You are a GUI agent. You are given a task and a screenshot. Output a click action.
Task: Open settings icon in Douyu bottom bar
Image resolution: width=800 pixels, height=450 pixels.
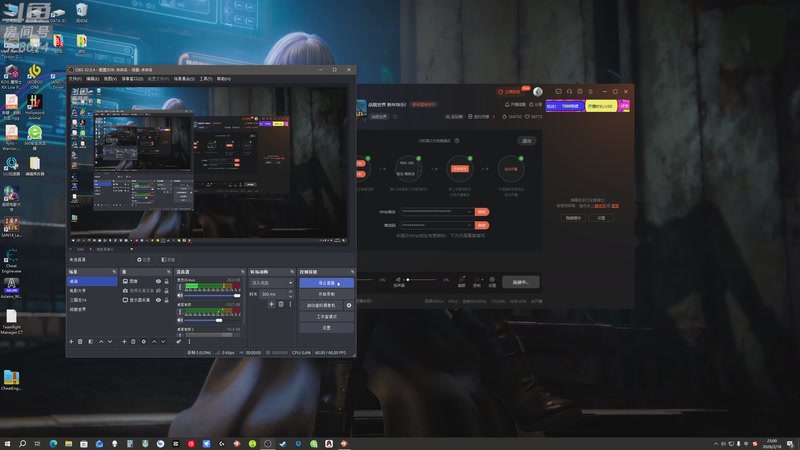tap(492, 281)
